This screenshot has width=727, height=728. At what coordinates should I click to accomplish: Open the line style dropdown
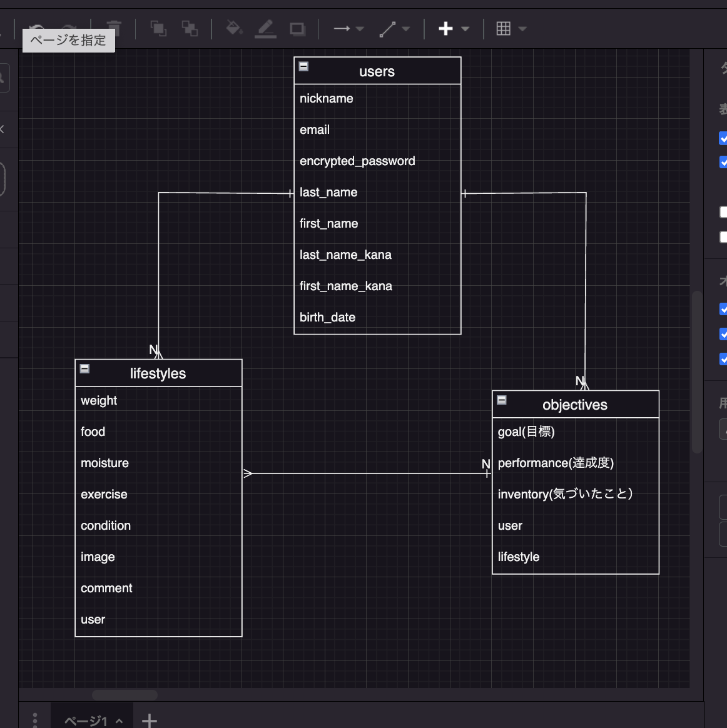(405, 29)
